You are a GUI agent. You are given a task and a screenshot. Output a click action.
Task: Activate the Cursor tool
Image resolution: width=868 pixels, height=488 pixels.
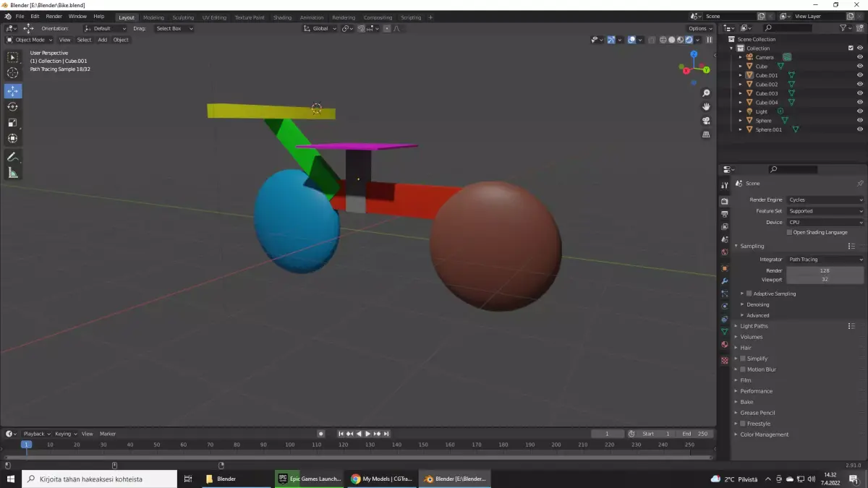[x=13, y=73]
